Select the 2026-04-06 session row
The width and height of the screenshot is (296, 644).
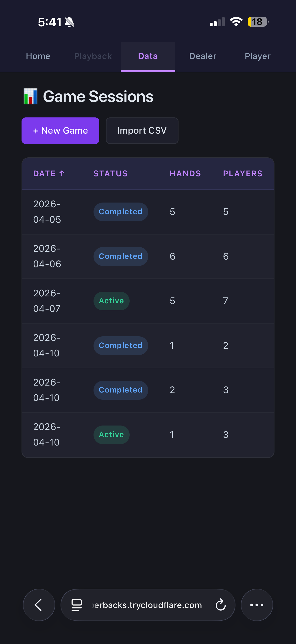coord(148,256)
